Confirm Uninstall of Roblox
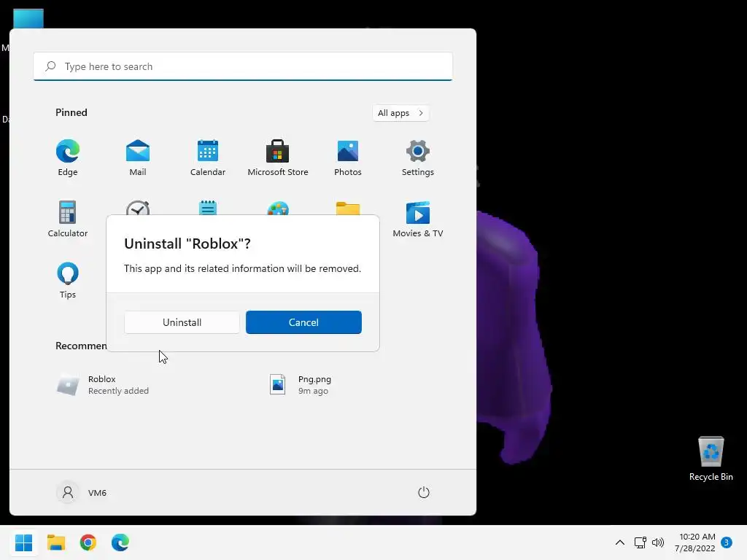The height and width of the screenshot is (560, 747). (x=182, y=322)
